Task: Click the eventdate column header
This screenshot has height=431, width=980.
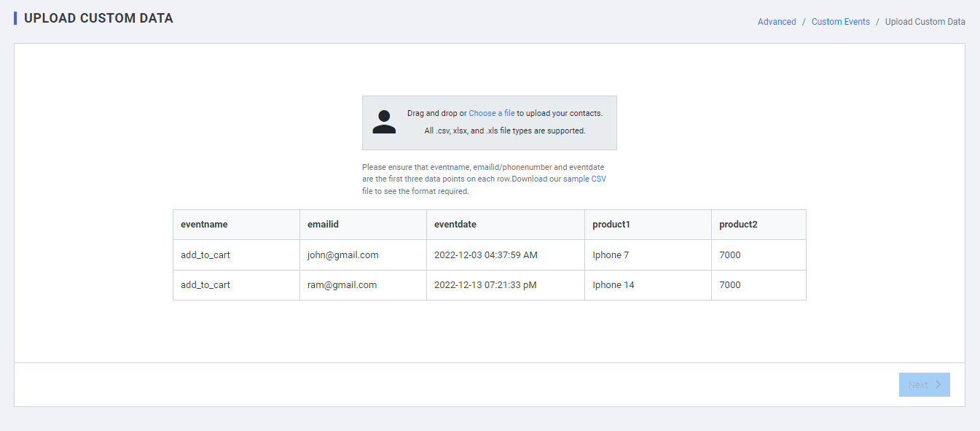Action: click(455, 225)
